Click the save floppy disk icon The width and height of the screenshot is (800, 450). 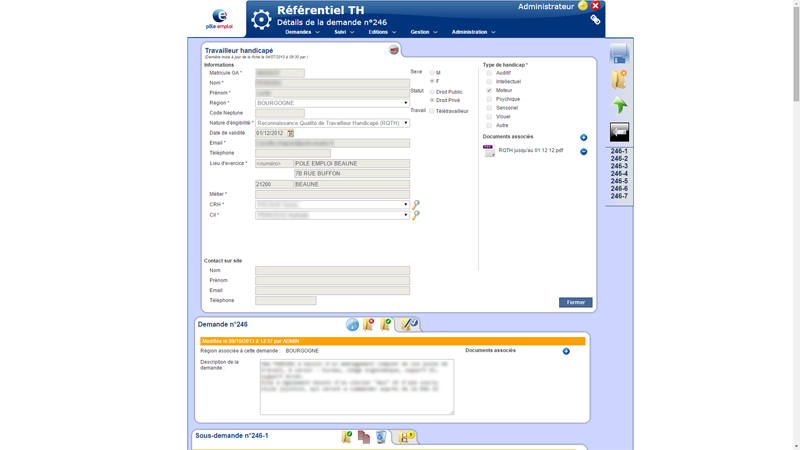pyautogui.click(x=619, y=54)
